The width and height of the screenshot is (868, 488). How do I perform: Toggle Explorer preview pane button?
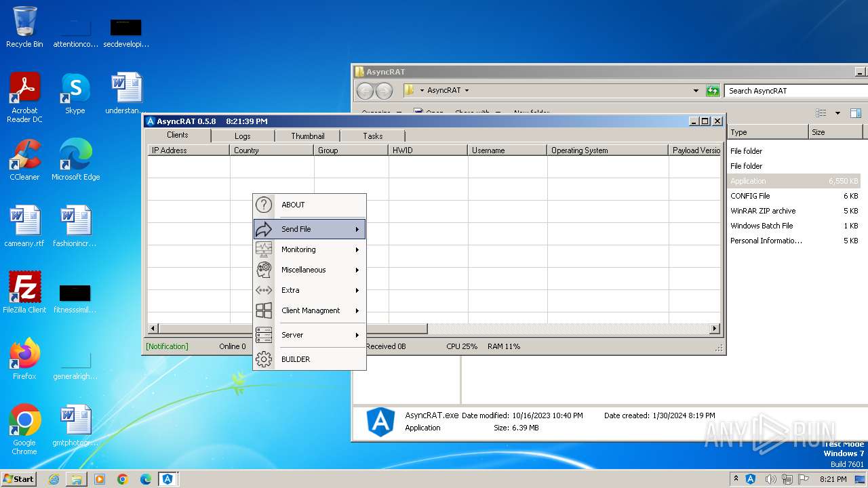pyautogui.click(x=856, y=113)
